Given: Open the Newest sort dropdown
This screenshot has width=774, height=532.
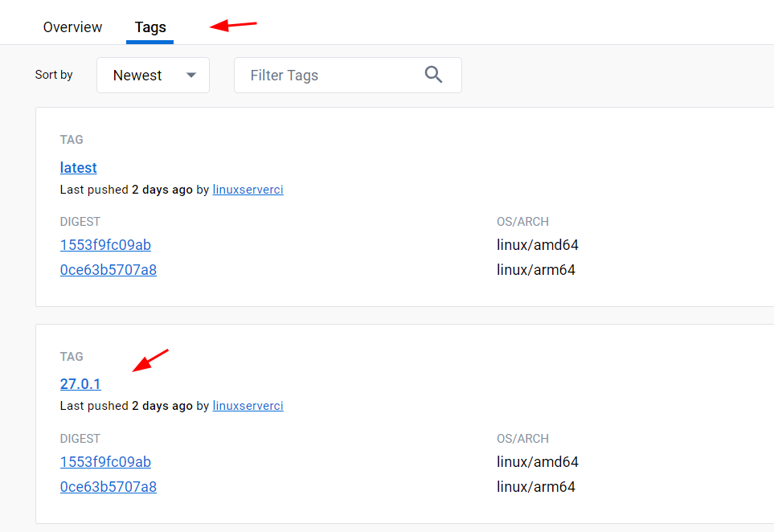Looking at the screenshot, I should click(x=153, y=75).
